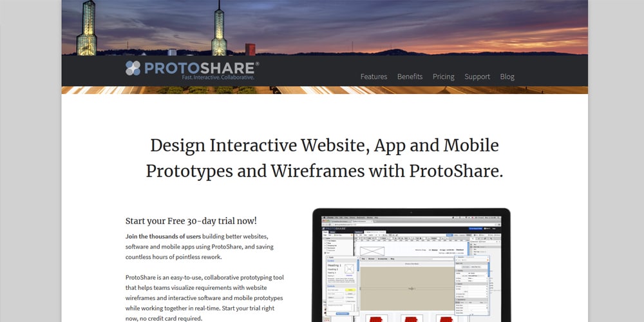Click the main headline about Prototypes and Wireframes
This screenshot has height=322, width=644.
pos(325,158)
